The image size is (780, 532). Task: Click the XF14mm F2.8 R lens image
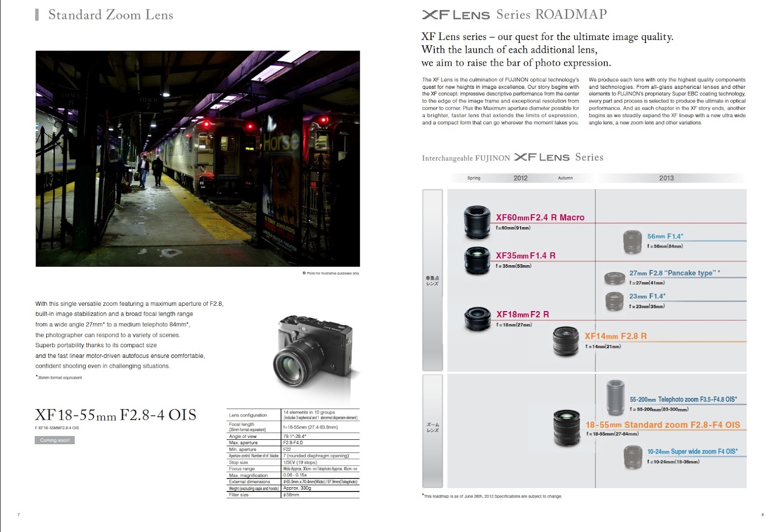click(565, 341)
